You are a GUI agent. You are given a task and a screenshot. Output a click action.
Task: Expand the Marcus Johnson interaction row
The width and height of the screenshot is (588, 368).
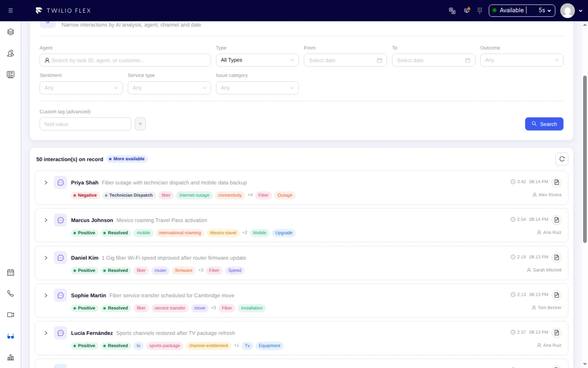tap(46, 220)
